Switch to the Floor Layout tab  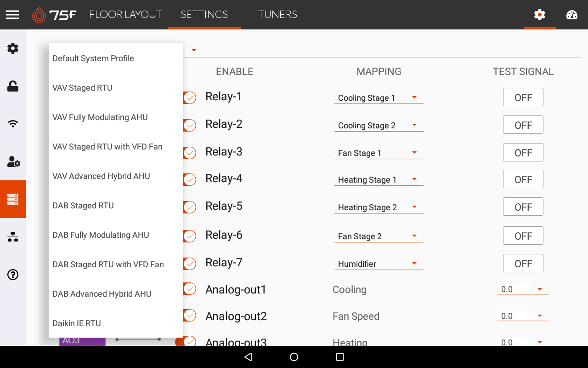click(x=125, y=15)
